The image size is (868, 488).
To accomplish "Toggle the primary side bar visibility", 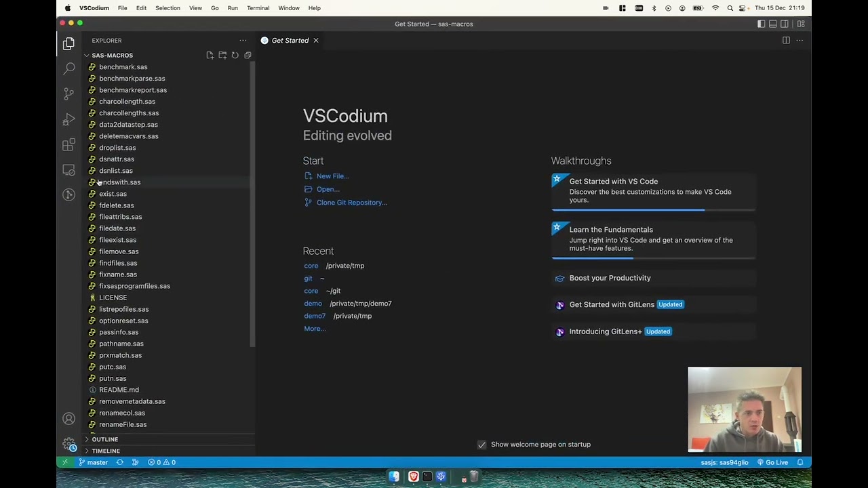I will tap(762, 24).
